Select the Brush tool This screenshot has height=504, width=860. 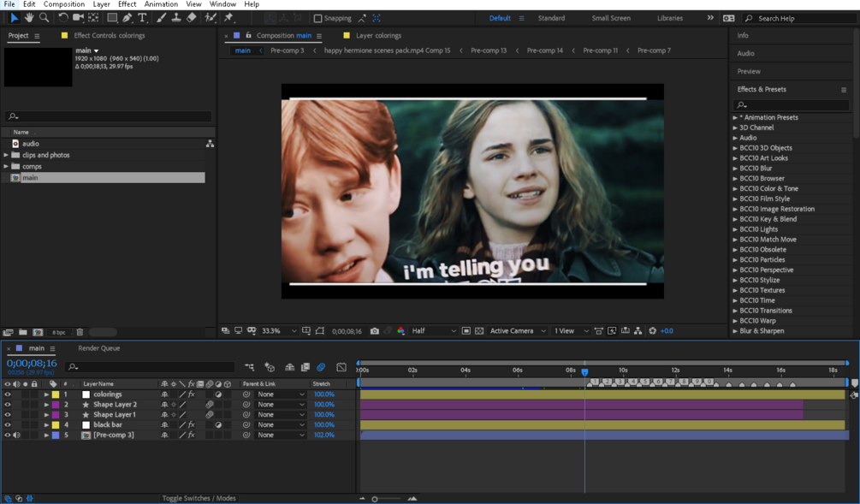[161, 18]
